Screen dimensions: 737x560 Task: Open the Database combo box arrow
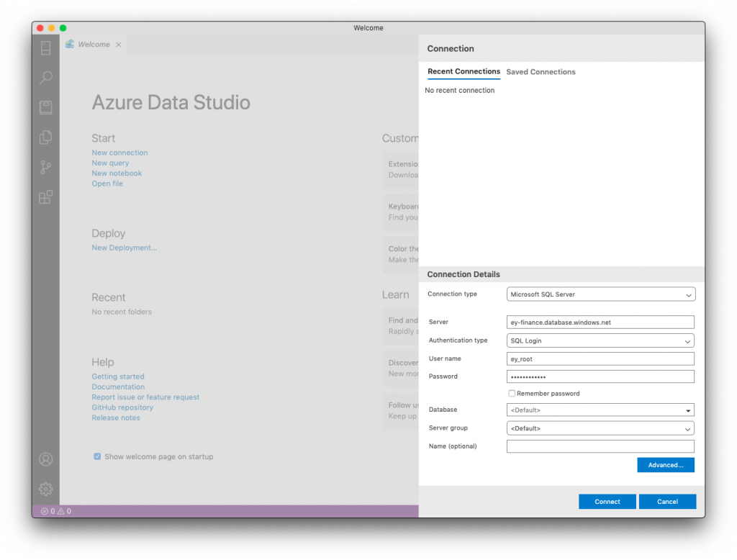click(x=689, y=410)
